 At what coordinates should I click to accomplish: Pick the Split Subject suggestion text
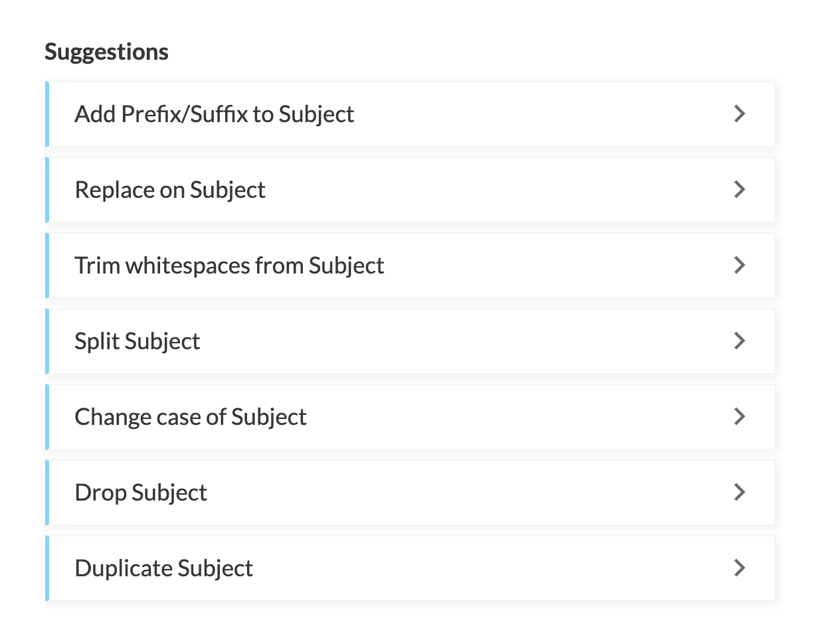point(137,341)
